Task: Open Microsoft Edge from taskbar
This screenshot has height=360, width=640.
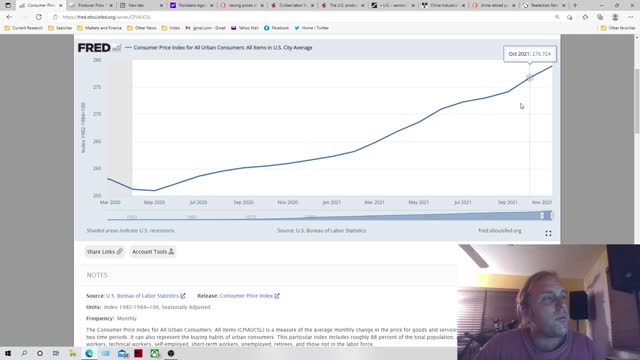Action: (89, 353)
